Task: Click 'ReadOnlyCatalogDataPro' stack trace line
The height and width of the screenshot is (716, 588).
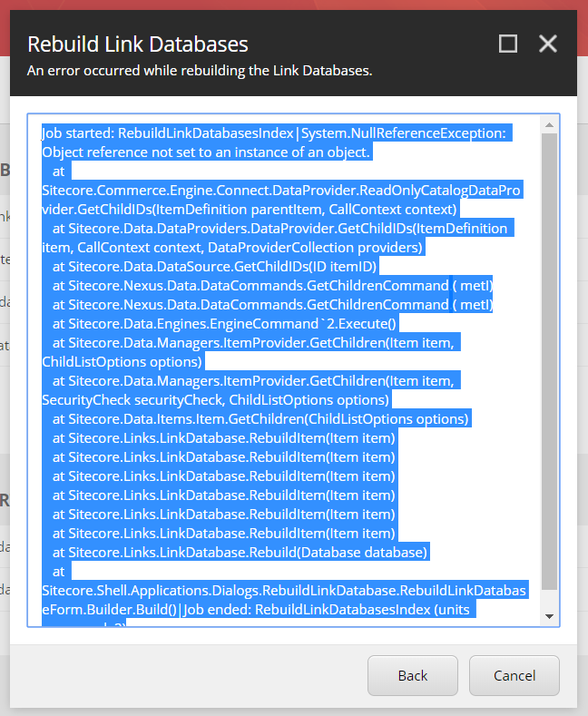Action: tap(281, 190)
